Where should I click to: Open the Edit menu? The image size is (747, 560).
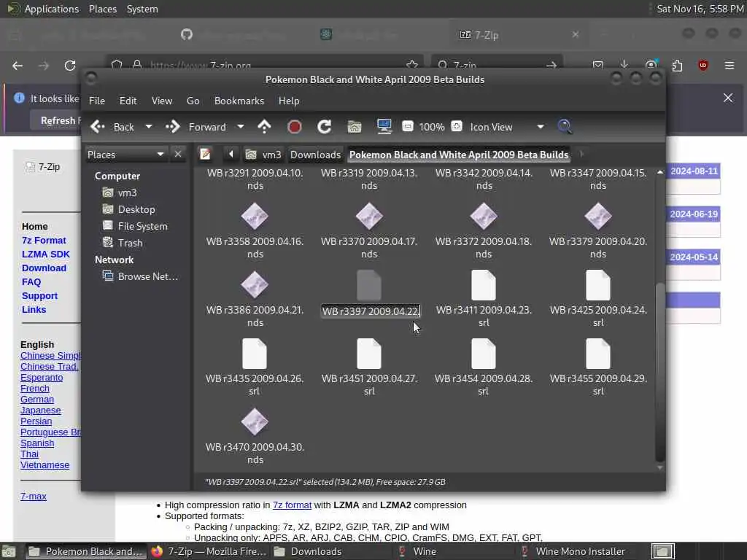[x=128, y=101]
